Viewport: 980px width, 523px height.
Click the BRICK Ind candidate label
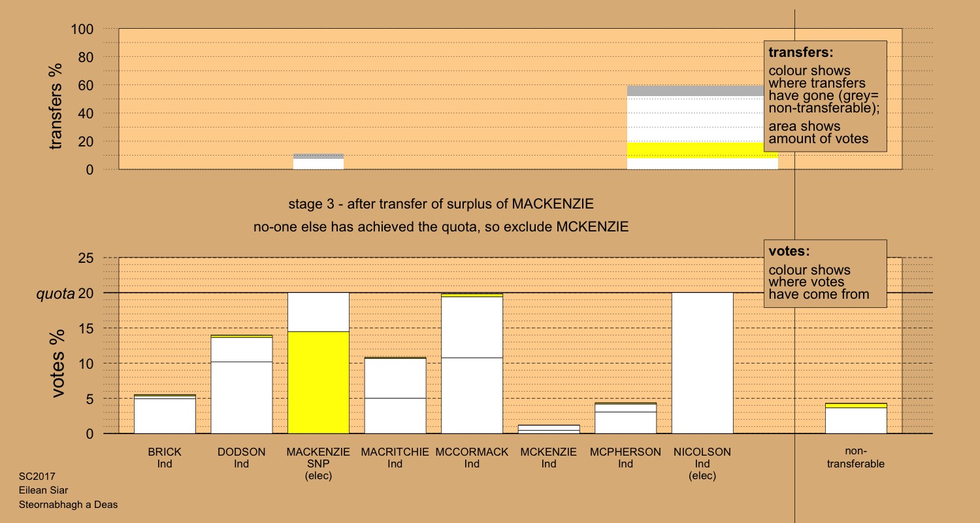coord(165,458)
